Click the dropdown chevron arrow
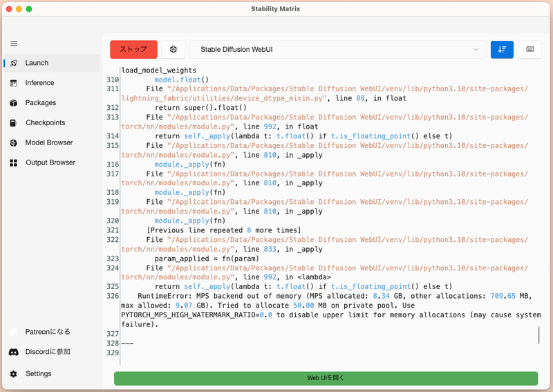Screen dimensions: 553x392 [x=476, y=49]
